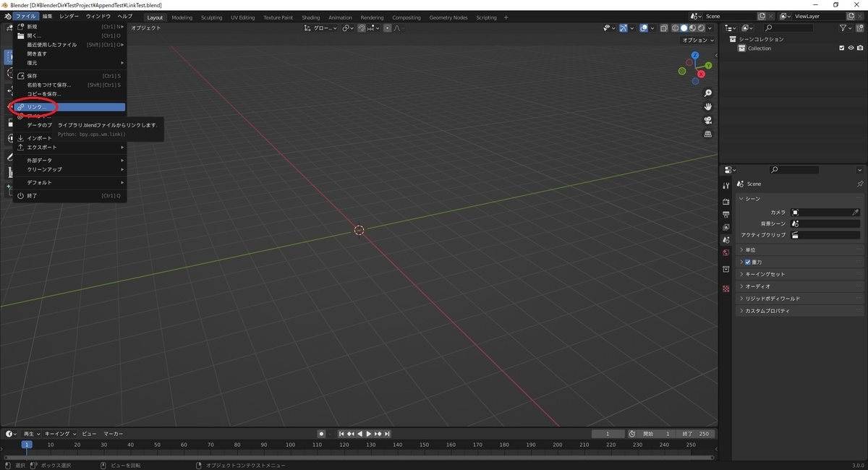Click frame 100 on timeline ruler
This screenshot has width=868, height=470.
pyautogui.click(x=290, y=445)
